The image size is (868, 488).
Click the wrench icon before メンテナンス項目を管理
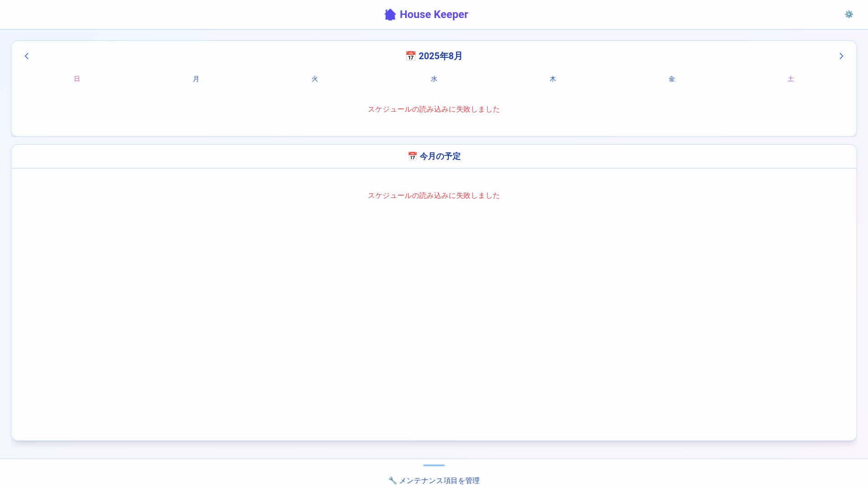(x=392, y=481)
